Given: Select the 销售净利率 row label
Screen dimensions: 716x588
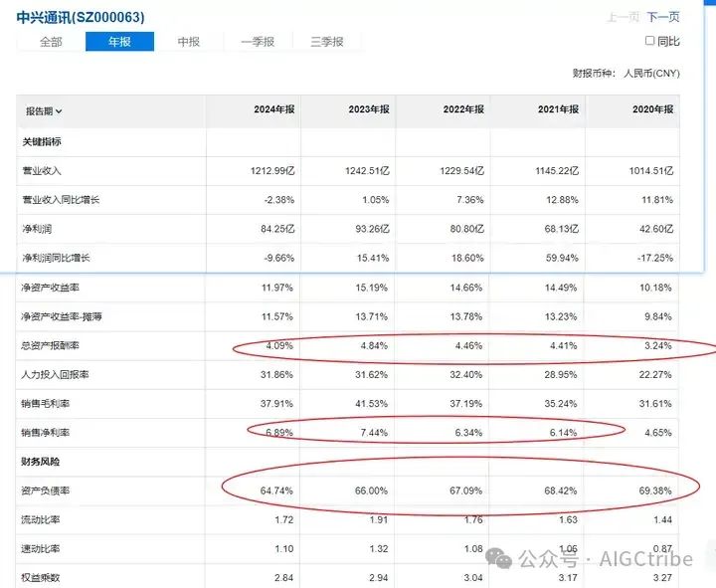Looking at the screenshot, I should pos(45,433).
